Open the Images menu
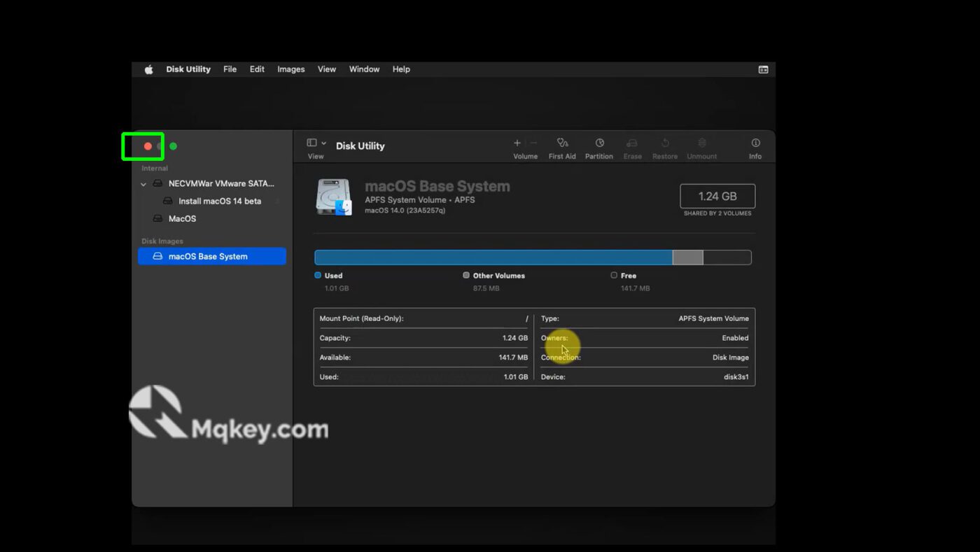Screen dimensions: 980x552 tap(290, 69)
